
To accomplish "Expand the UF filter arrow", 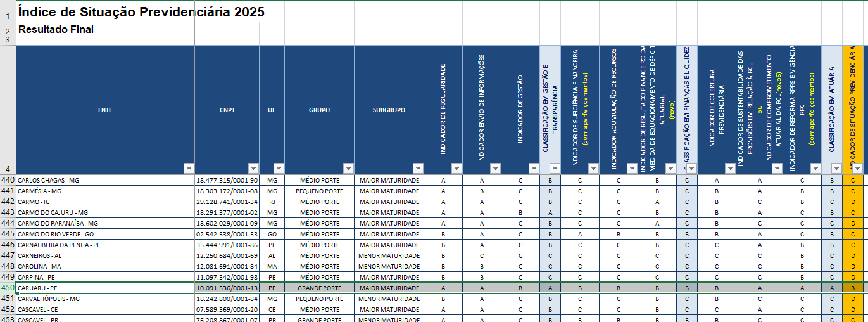I will (279, 168).
